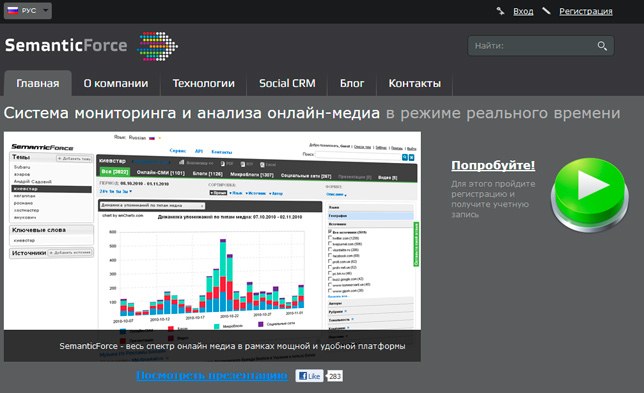The height and width of the screenshot is (393, 644).
Task: Click the key icon beside Вход
Action: [500, 11]
